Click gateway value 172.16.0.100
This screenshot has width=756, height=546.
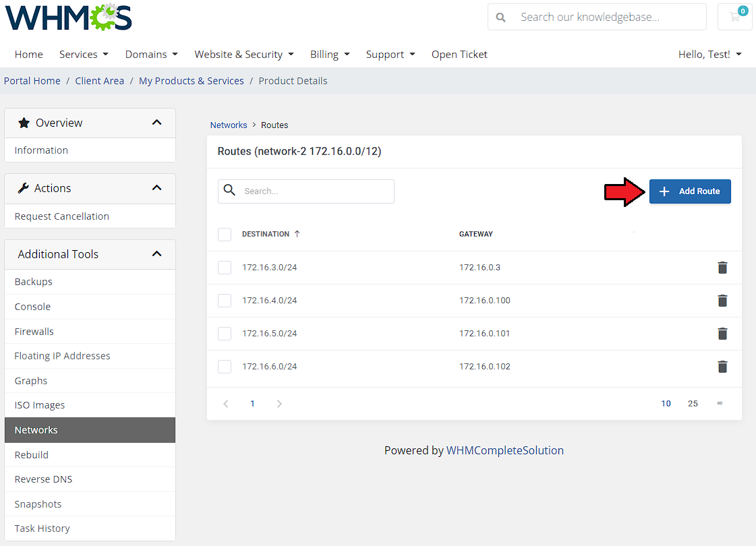484,300
